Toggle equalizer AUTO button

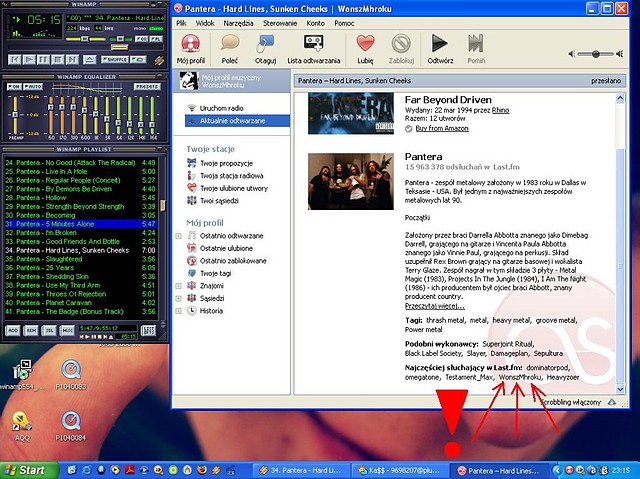tap(33, 86)
